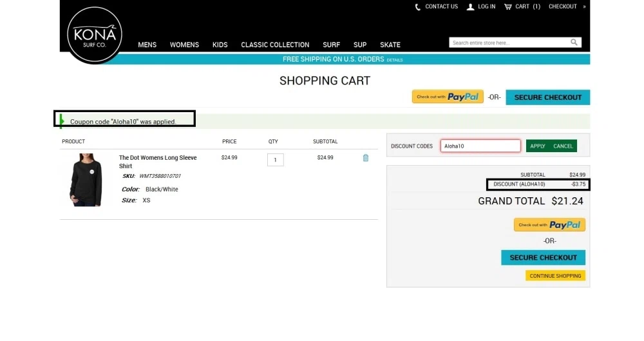Cancel the discount code
This screenshot has height=341, width=644.
pyautogui.click(x=563, y=146)
